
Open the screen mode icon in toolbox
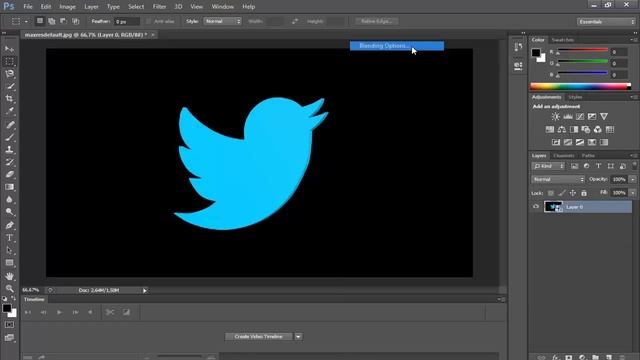(x=9, y=338)
